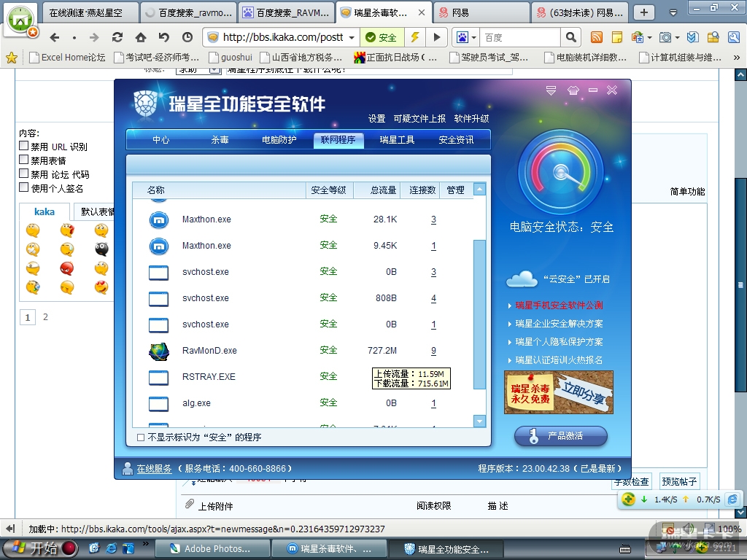The height and width of the screenshot is (560, 747).
Task: Click the cloud security icon
Action: (522, 279)
